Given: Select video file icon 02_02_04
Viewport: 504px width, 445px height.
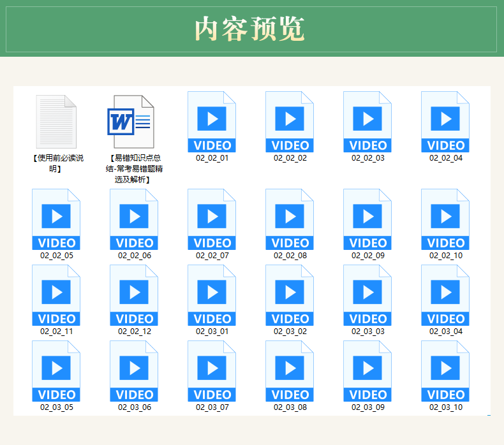Looking at the screenshot, I should 445,122.
